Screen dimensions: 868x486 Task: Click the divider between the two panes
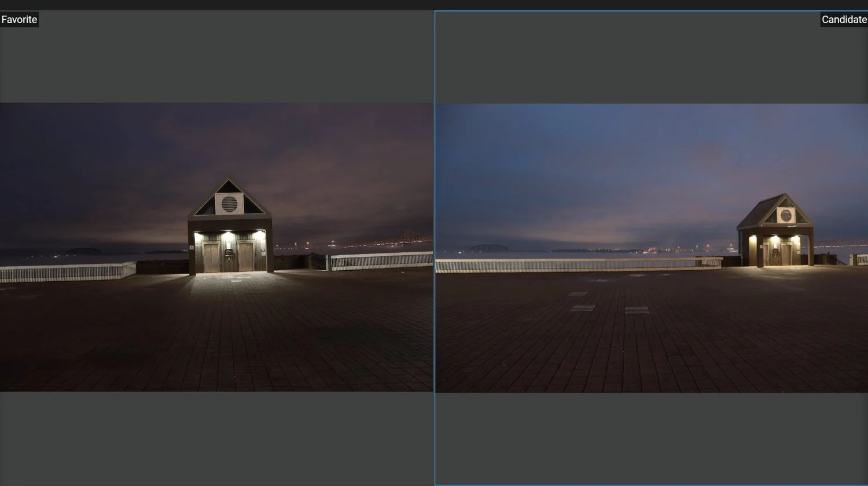(x=434, y=243)
